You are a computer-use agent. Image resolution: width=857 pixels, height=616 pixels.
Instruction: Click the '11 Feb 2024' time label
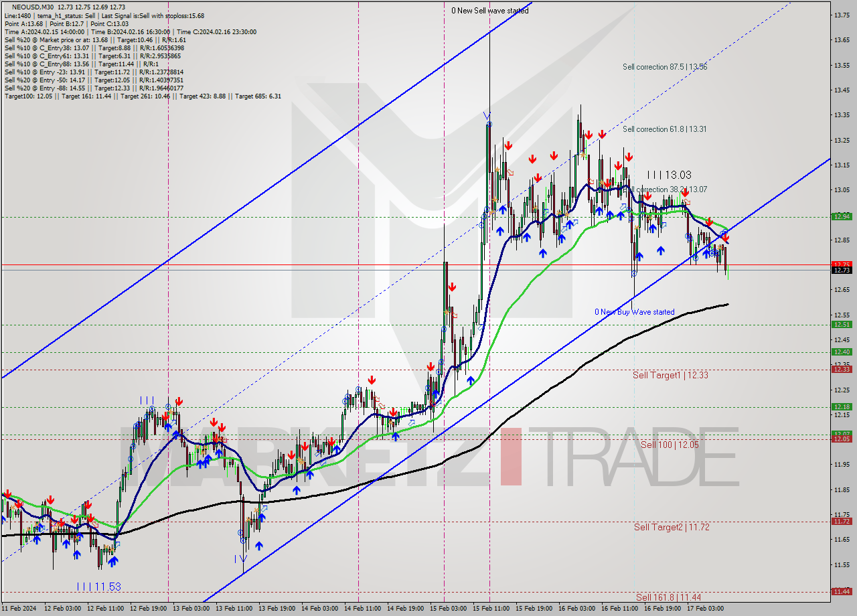pos(20,609)
